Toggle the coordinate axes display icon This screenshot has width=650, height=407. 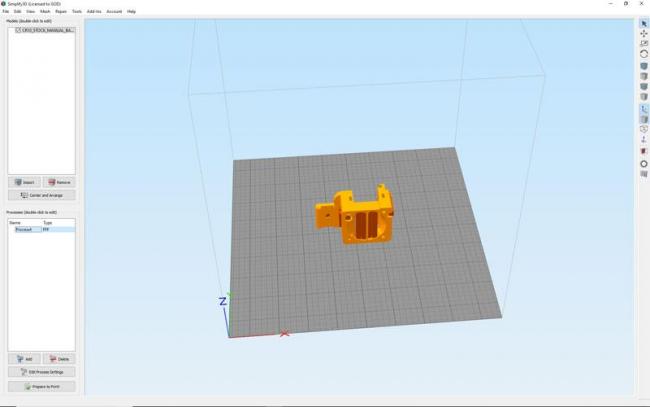pos(644,108)
